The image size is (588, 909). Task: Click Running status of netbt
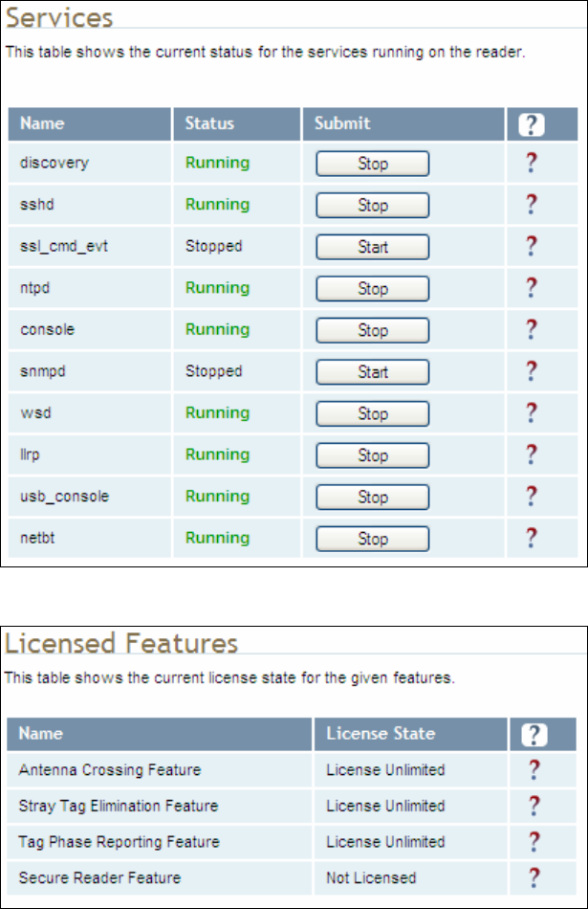tap(217, 539)
